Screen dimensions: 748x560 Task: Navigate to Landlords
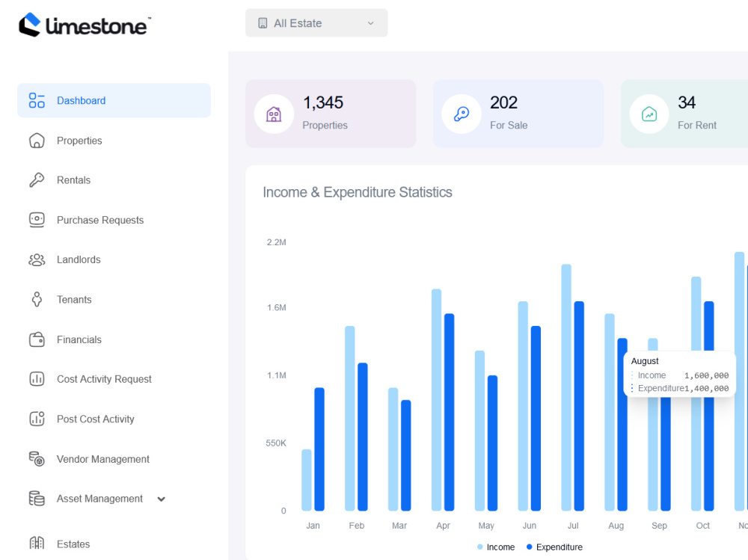79,259
